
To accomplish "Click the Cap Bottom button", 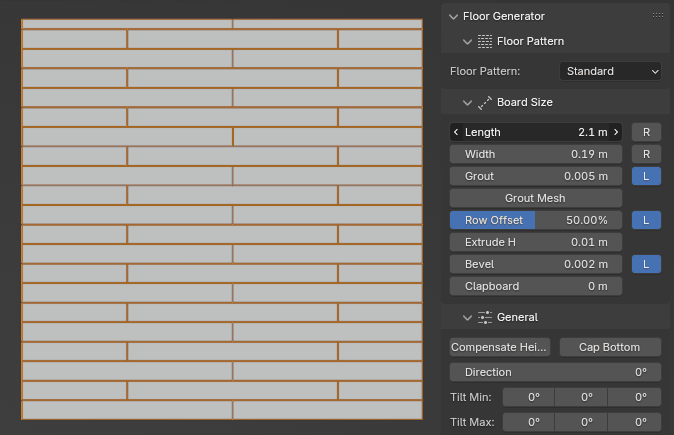I will (608, 347).
